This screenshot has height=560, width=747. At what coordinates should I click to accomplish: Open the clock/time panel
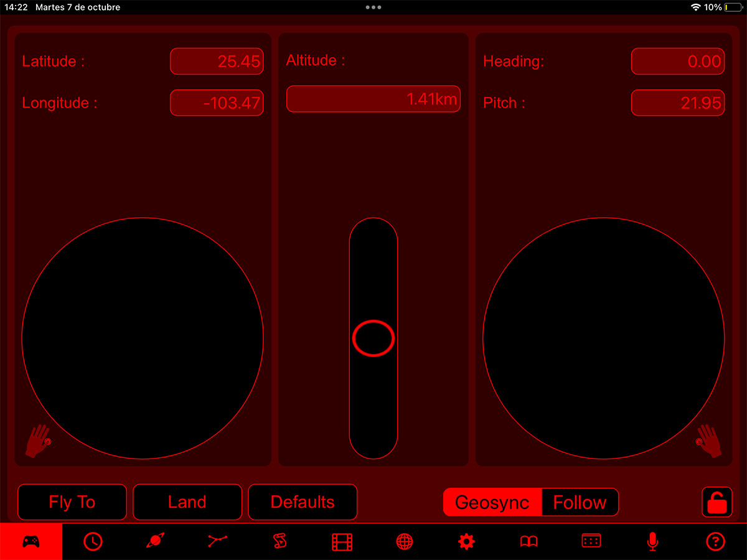tap(93, 541)
